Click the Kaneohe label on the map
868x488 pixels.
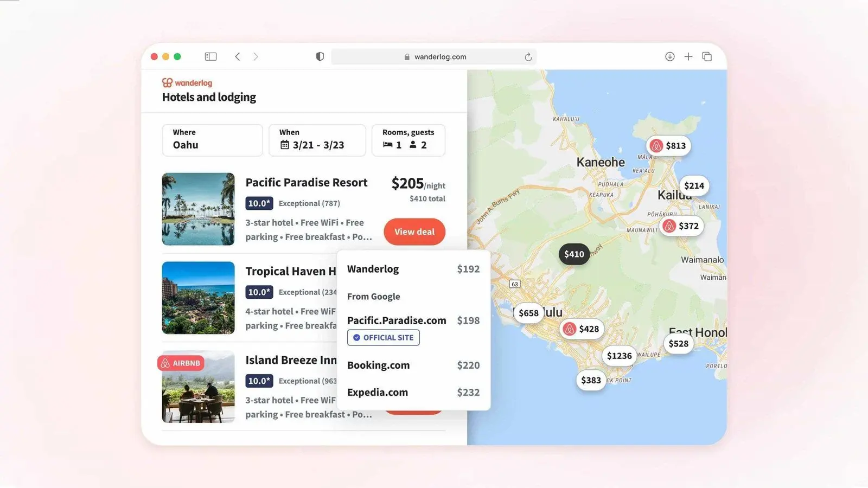[x=601, y=162]
